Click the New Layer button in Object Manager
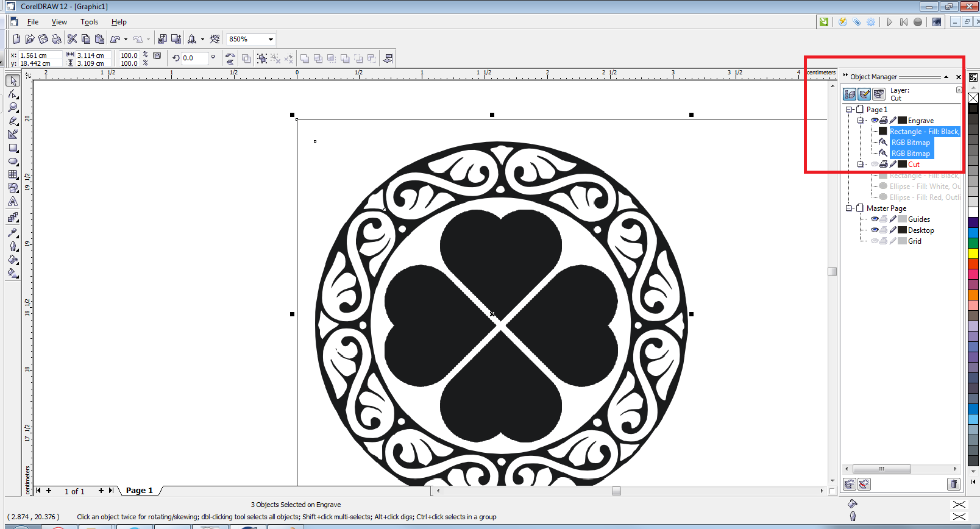Image resolution: width=980 pixels, height=529 pixels. [849, 484]
